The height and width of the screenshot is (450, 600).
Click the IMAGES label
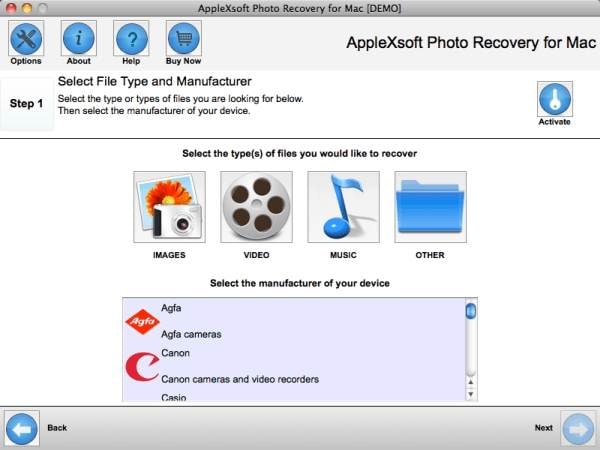click(x=169, y=255)
